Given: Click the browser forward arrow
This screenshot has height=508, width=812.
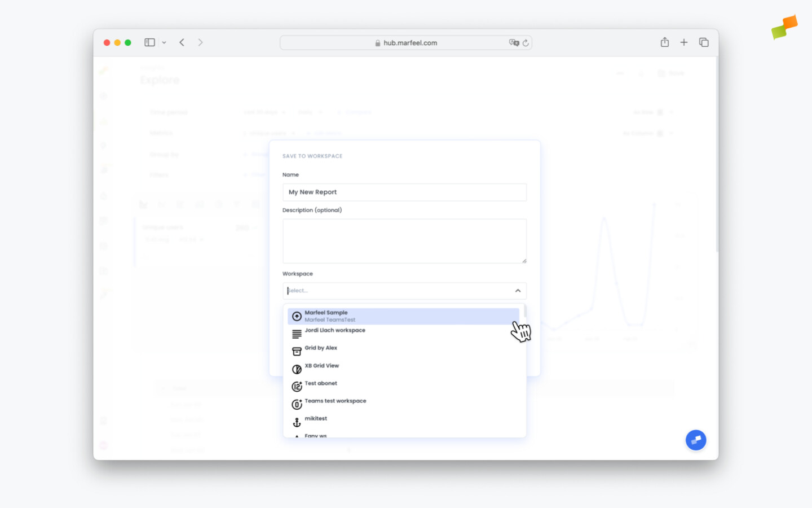Looking at the screenshot, I should (x=200, y=42).
